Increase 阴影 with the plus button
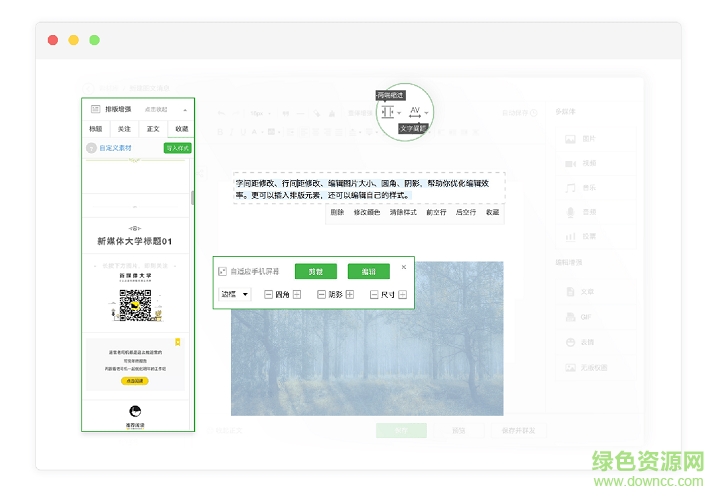Image resolution: width=727 pixels, height=500 pixels. click(350, 295)
